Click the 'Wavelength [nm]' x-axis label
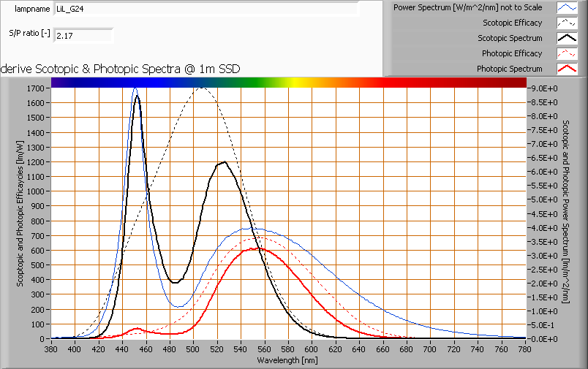 [x=287, y=360]
